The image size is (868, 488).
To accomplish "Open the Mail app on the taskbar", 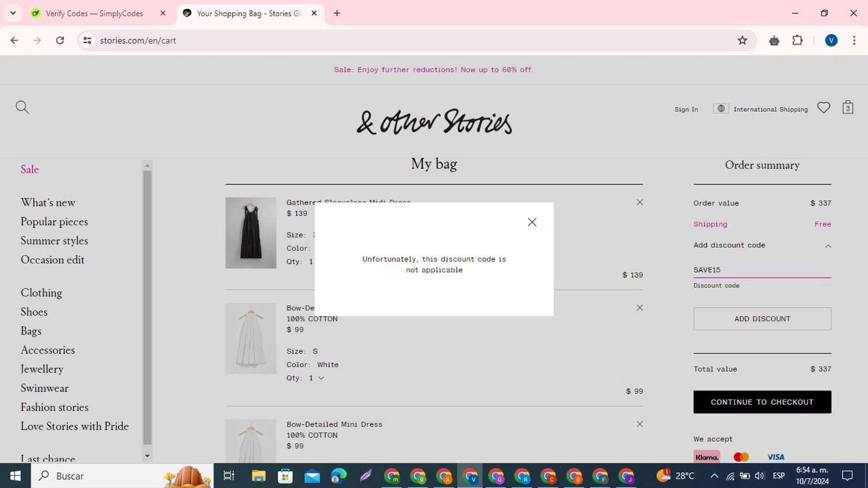I will (312, 476).
